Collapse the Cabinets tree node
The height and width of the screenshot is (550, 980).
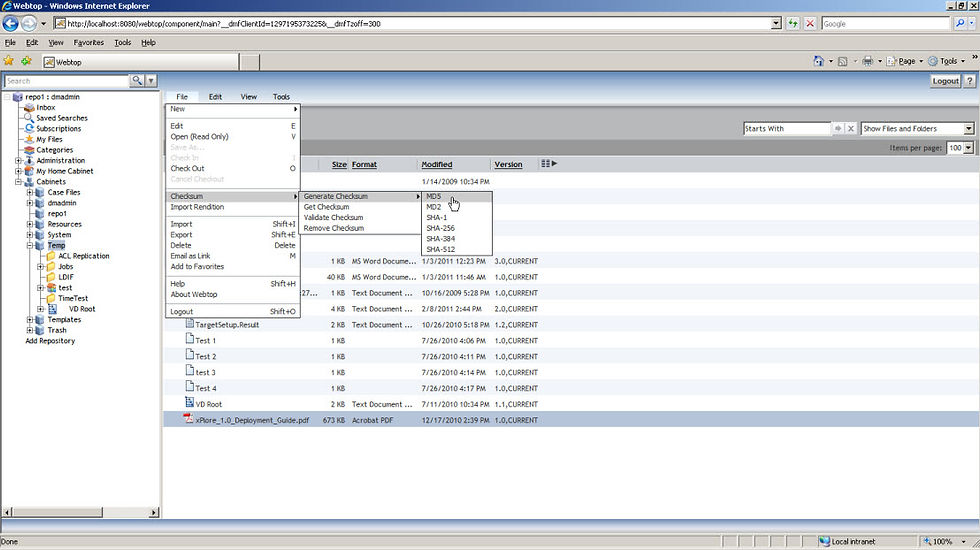(18, 182)
